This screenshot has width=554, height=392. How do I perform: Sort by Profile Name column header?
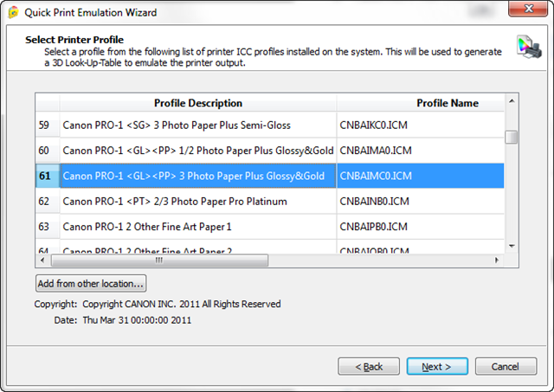pyautogui.click(x=421, y=103)
